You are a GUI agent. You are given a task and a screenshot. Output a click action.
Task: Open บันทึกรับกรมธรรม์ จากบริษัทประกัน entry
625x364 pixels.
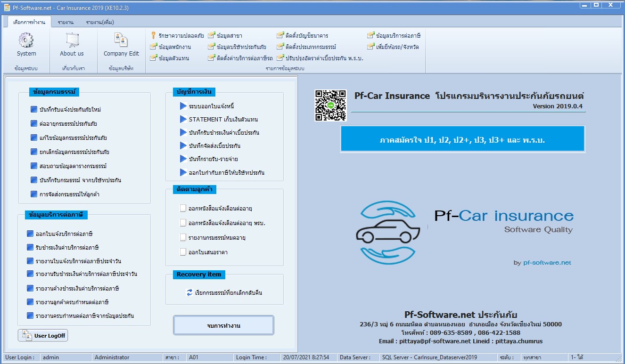pos(76,180)
